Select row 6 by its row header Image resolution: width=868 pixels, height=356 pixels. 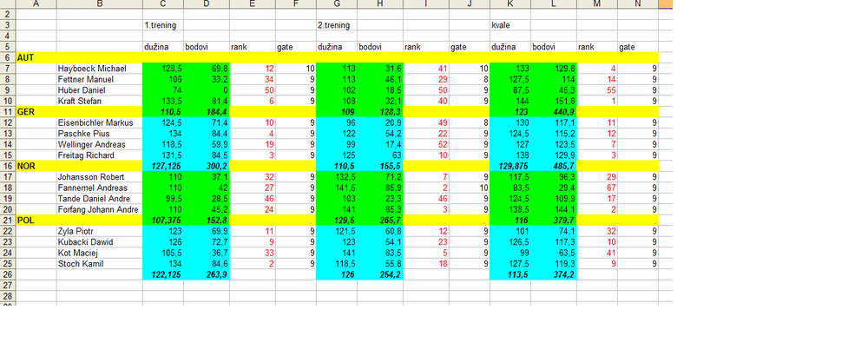[x=8, y=56]
